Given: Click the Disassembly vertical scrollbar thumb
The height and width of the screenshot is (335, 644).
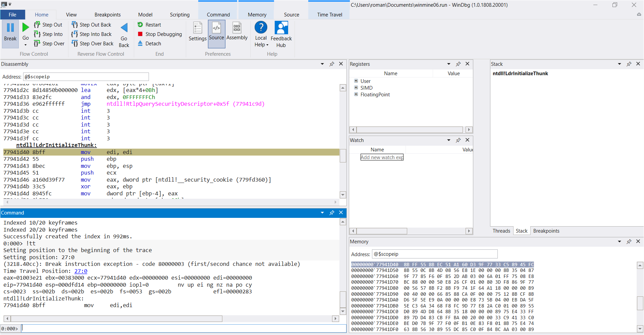Looking at the screenshot, I should pyautogui.click(x=343, y=155).
